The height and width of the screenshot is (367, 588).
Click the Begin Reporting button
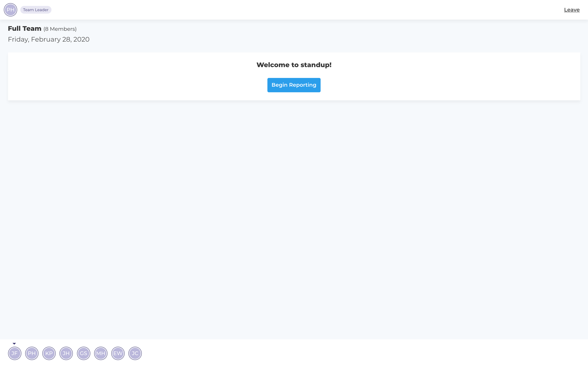294,85
